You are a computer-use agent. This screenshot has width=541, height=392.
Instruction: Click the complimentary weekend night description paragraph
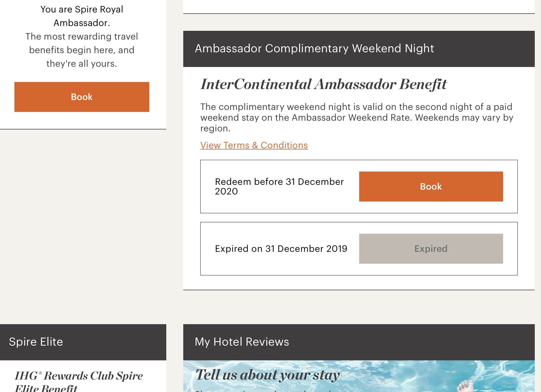[x=357, y=118]
